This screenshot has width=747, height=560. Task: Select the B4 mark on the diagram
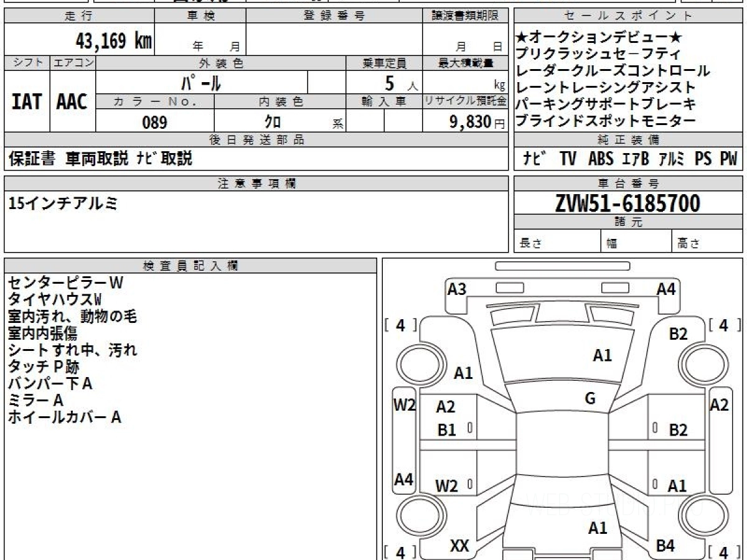coord(665,546)
